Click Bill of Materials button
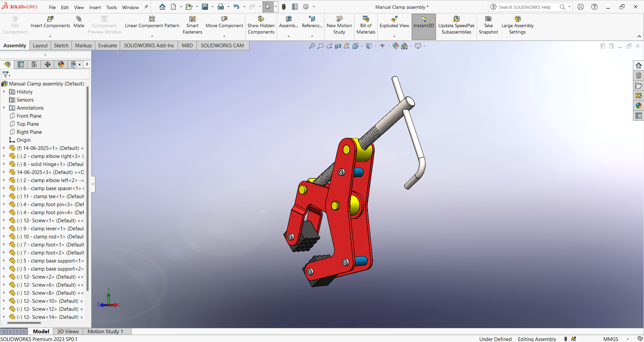Viewport: 644px width, 342px height. (x=366, y=25)
